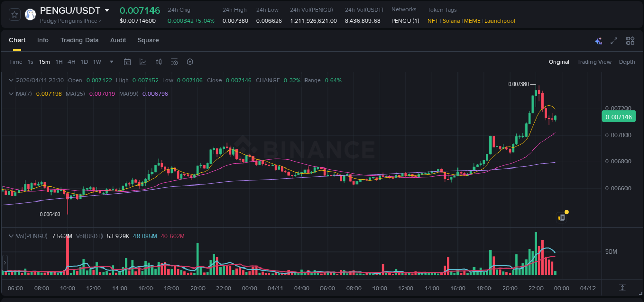Select the 15m timeframe interval
644x302 pixels.
pyautogui.click(x=44, y=62)
